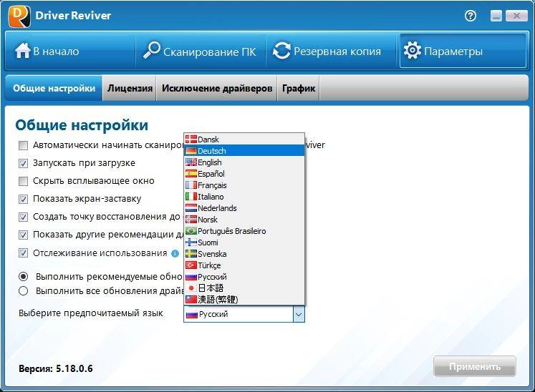Choose Norsk from language list

pyautogui.click(x=244, y=220)
